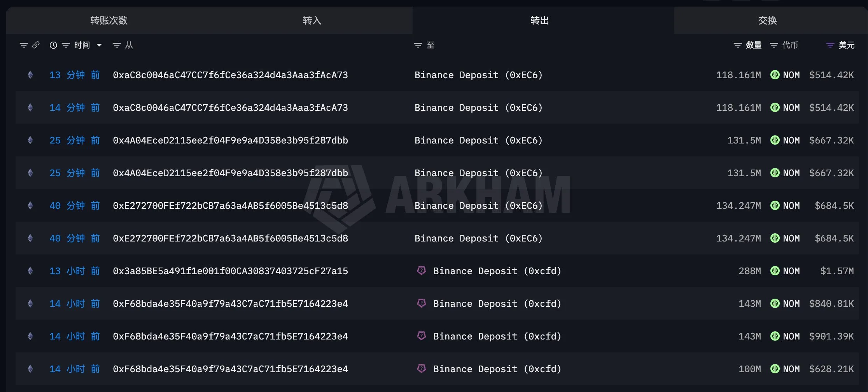This screenshot has width=868, height=392.
Task: Click the filter icon beside 数量
Action: pyautogui.click(x=737, y=45)
